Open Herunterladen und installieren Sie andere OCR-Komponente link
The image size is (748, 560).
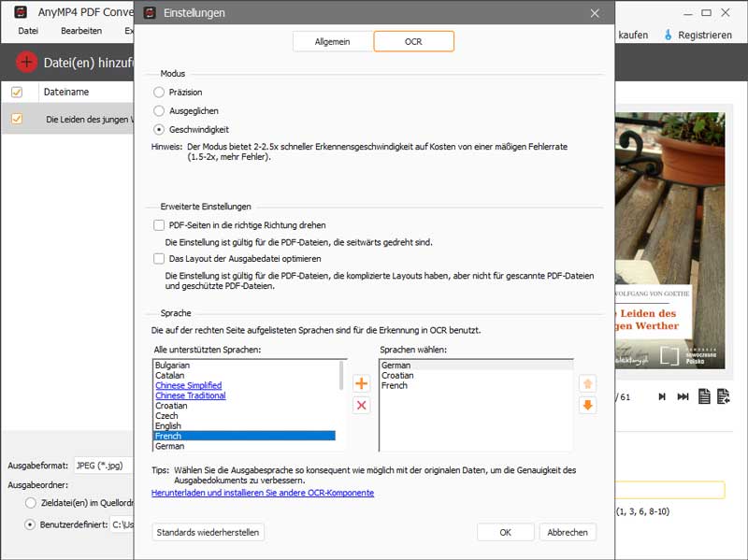click(263, 493)
